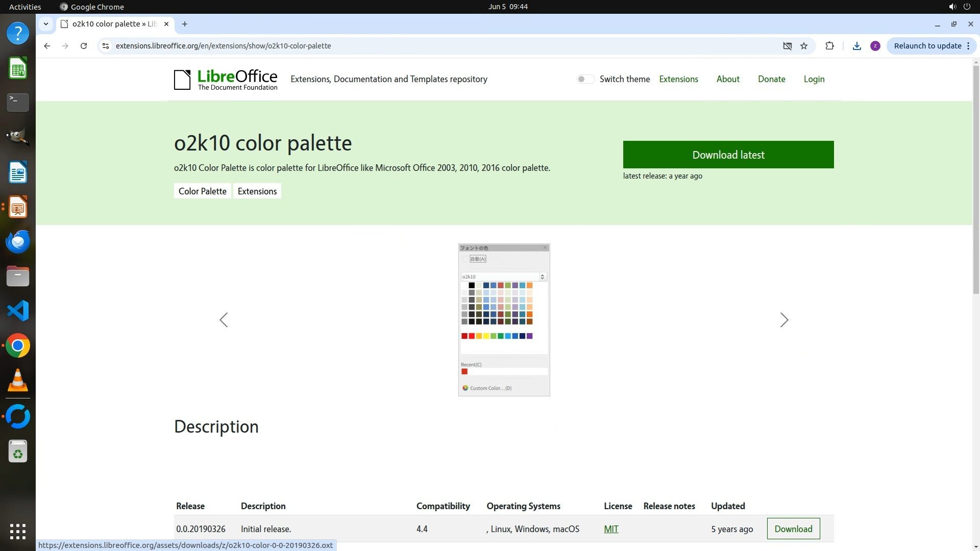Reload the current page
This screenshot has height=551, width=980.
click(84, 46)
